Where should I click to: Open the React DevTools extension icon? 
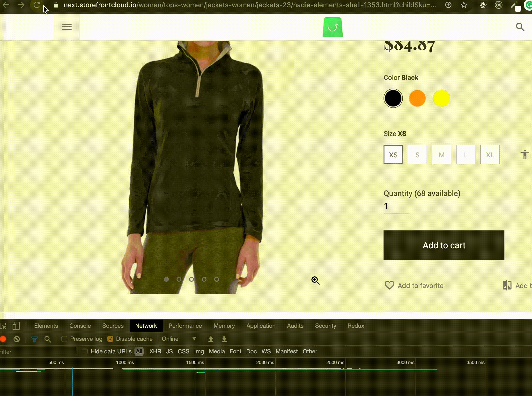483,5
